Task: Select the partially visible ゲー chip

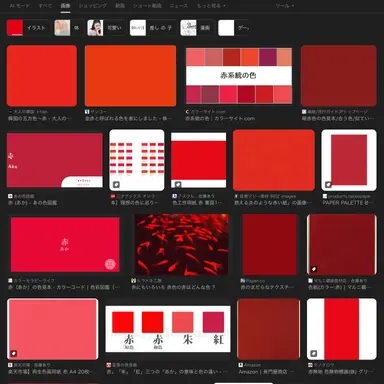Action: tap(234, 28)
